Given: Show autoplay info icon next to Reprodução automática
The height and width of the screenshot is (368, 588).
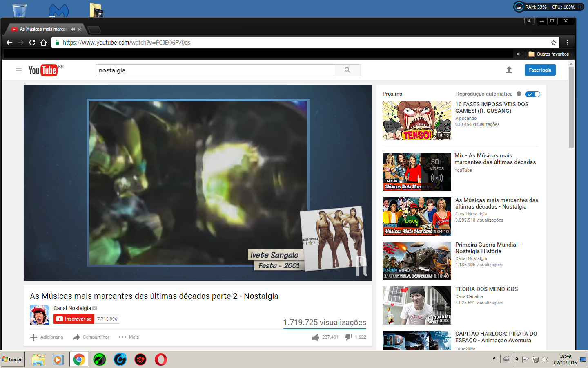Looking at the screenshot, I should click(x=519, y=94).
